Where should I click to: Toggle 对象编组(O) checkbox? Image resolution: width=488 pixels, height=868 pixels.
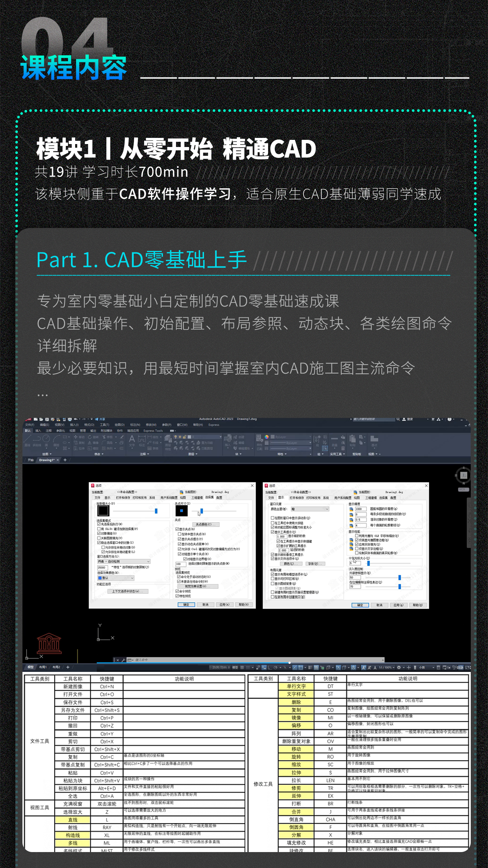pos(99,533)
